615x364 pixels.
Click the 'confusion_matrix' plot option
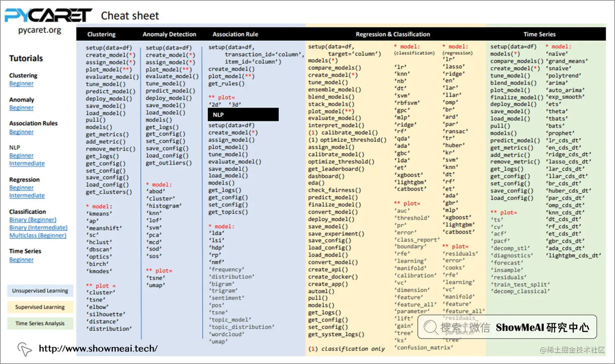tap(423, 348)
